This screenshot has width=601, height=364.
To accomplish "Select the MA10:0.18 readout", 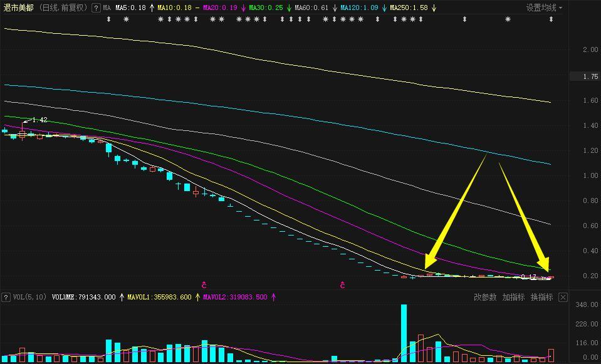I will (x=174, y=8).
